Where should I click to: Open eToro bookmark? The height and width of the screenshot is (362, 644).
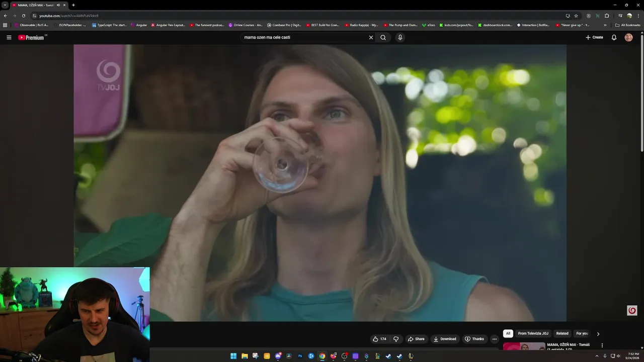429,25
